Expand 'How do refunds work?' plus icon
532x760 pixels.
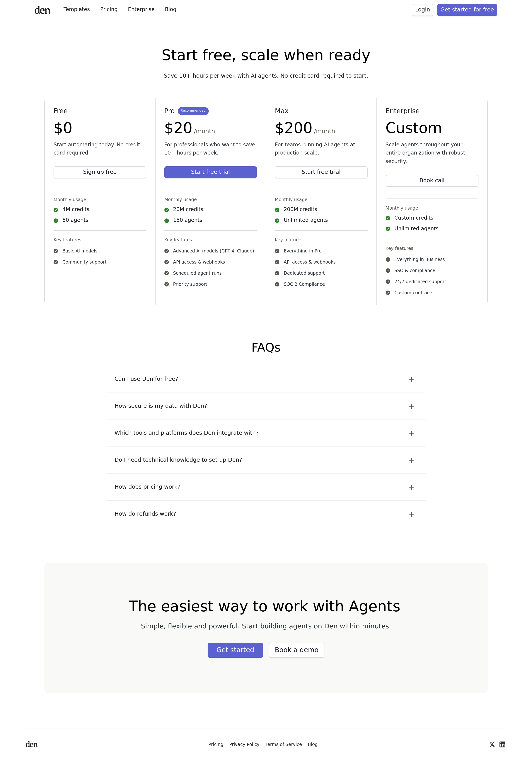pos(411,514)
